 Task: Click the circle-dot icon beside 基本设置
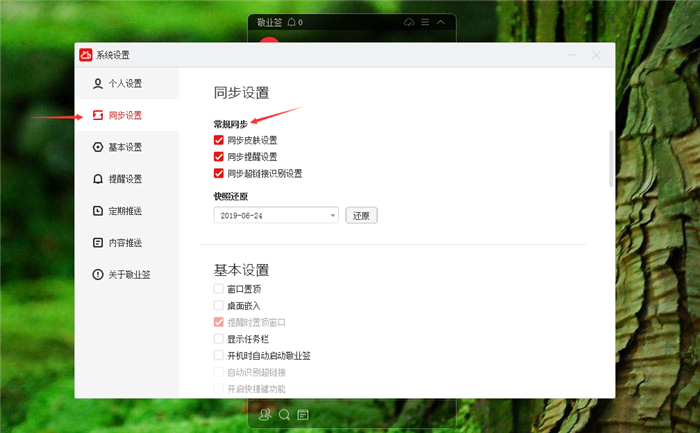point(97,147)
